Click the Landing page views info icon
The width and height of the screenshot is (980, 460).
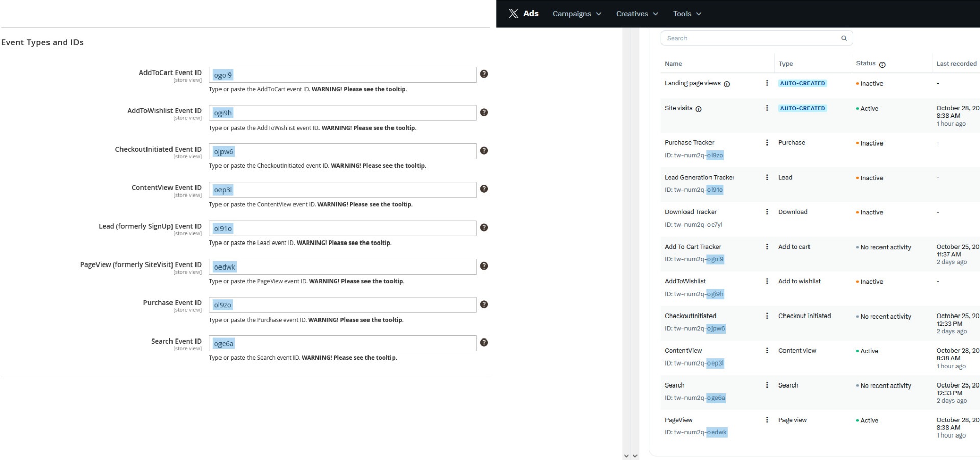click(x=727, y=84)
